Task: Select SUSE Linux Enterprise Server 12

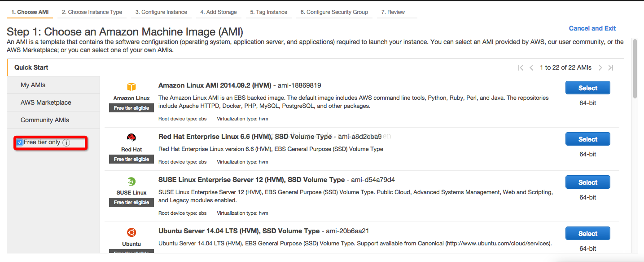Action: tap(588, 182)
